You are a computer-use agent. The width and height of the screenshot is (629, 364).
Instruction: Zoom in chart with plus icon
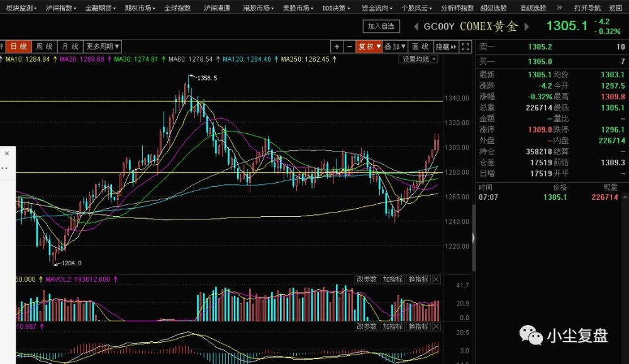337,47
